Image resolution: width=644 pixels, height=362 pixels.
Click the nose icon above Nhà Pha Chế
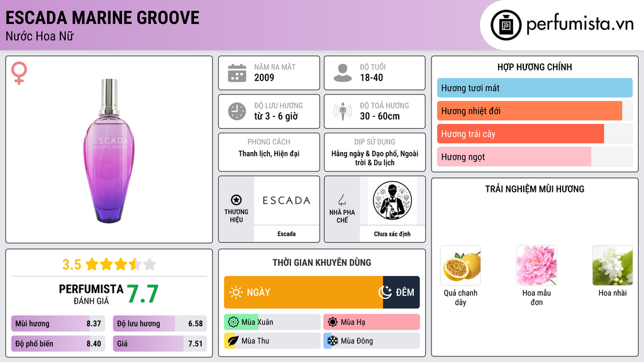click(x=341, y=200)
